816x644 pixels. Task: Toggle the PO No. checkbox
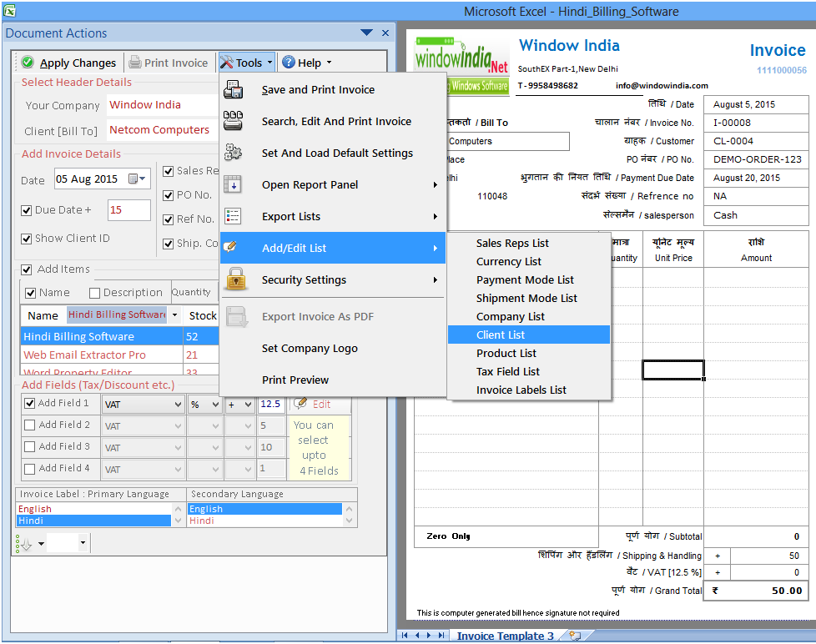pyautogui.click(x=168, y=195)
